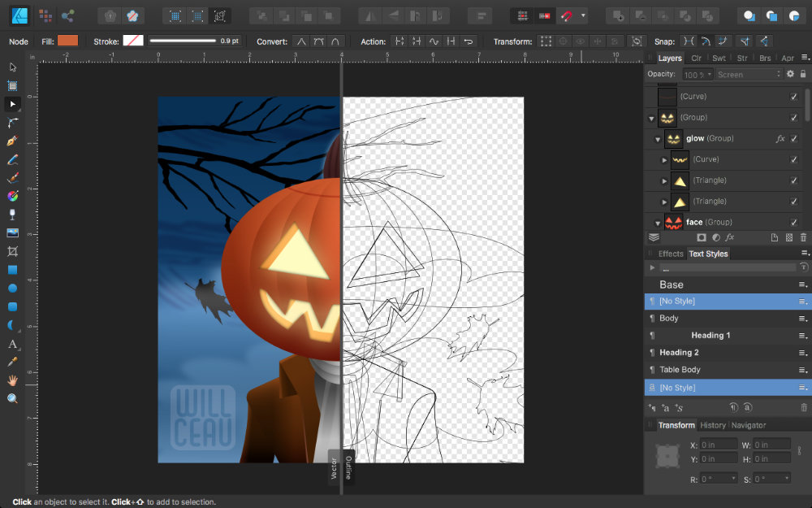Apply the Heading 1 text style

click(710, 335)
